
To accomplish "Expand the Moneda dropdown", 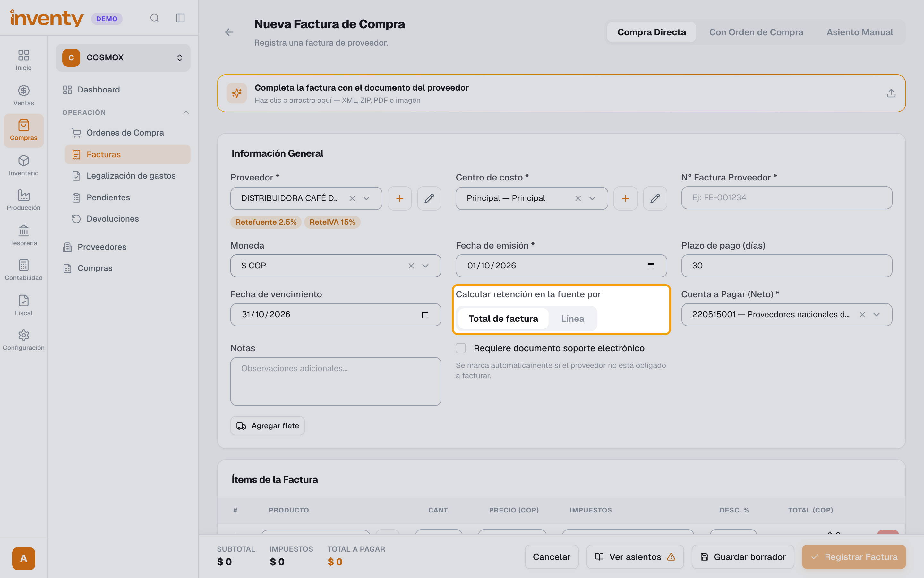I will pos(425,266).
